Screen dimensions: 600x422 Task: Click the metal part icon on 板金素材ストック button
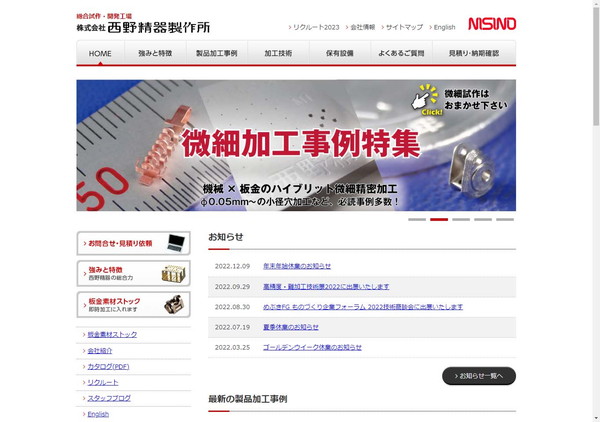(x=174, y=305)
